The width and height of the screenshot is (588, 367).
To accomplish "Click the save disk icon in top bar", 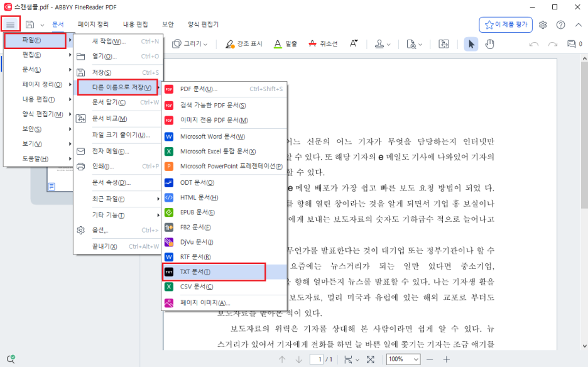I will click(x=30, y=25).
